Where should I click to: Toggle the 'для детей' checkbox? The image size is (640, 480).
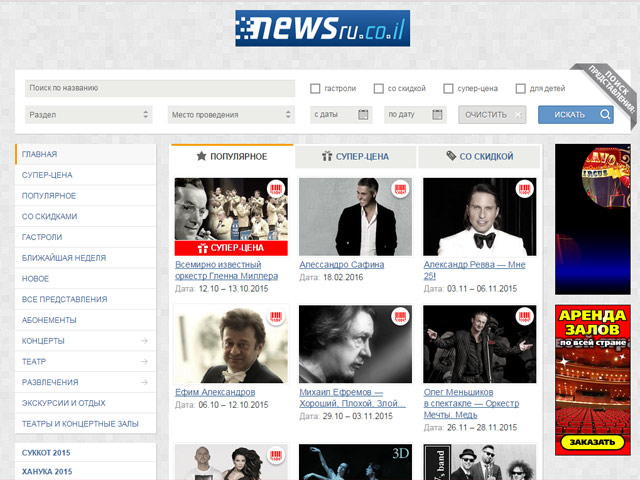click(520, 89)
